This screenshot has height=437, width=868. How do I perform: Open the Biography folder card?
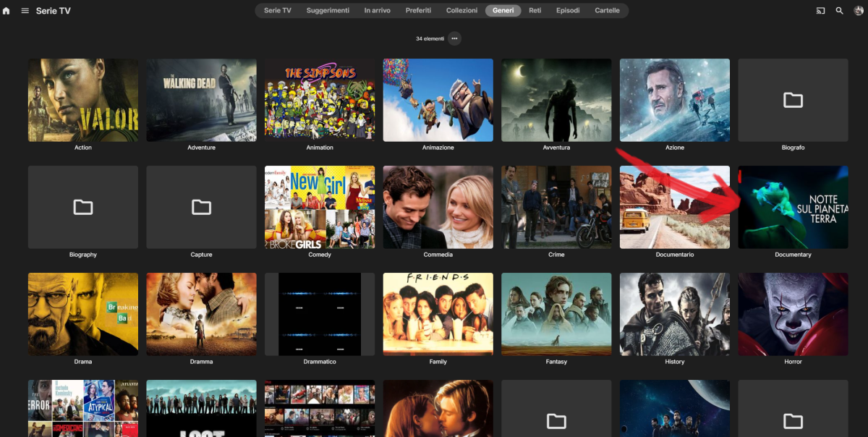[83, 207]
